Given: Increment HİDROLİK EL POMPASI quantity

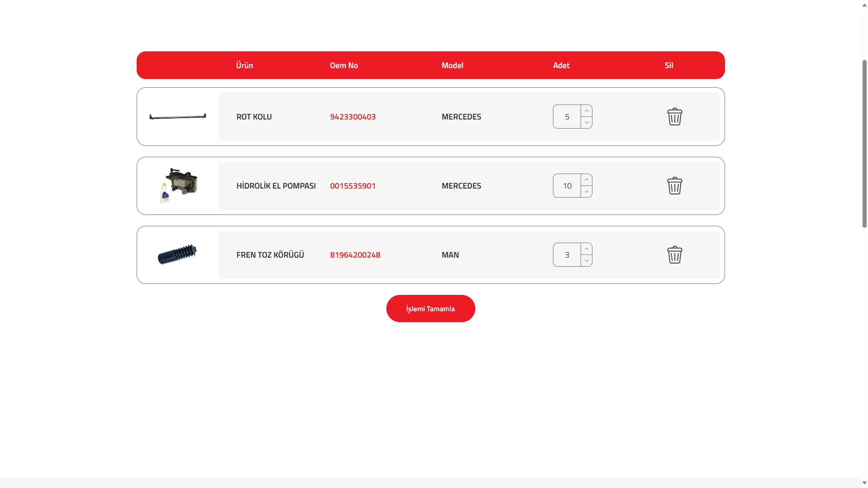Looking at the screenshot, I should tap(587, 180).
